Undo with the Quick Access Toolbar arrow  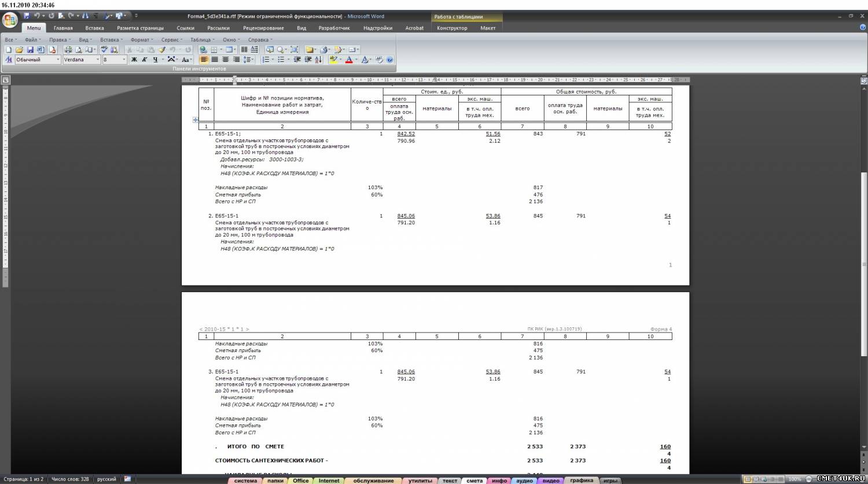coord(37,16)
